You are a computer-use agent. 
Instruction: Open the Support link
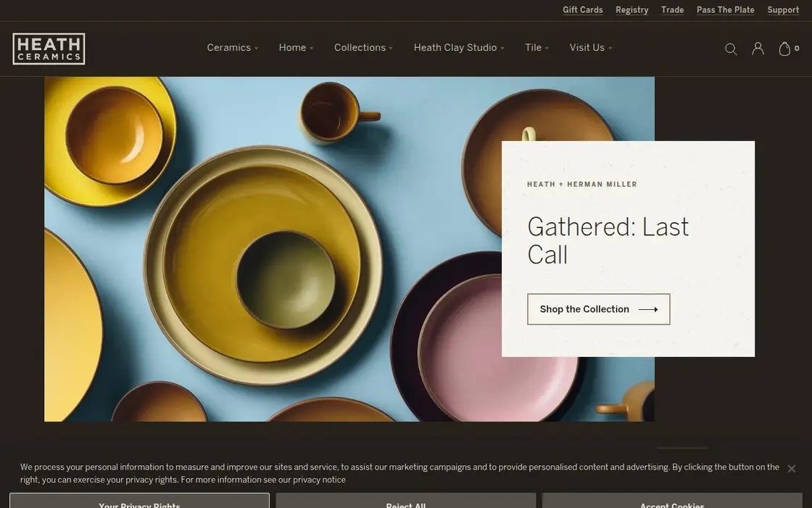783,10
